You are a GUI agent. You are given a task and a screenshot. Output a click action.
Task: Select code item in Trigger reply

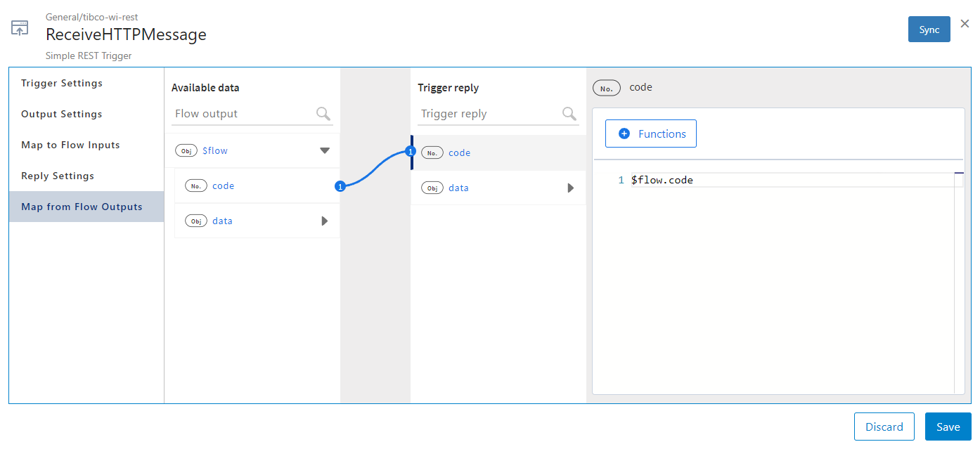tap(460, 152)
